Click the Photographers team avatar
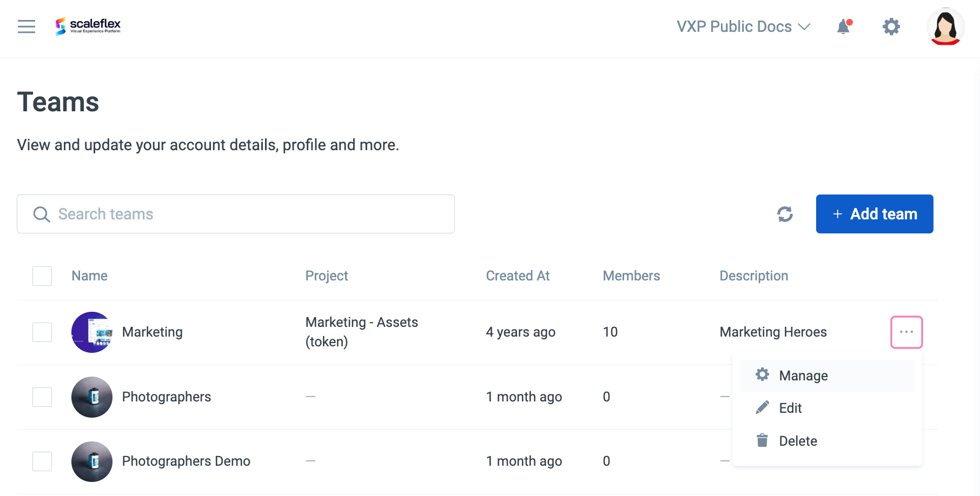The width and height of the screenshot is (980, 496). (x=92, y=397)
